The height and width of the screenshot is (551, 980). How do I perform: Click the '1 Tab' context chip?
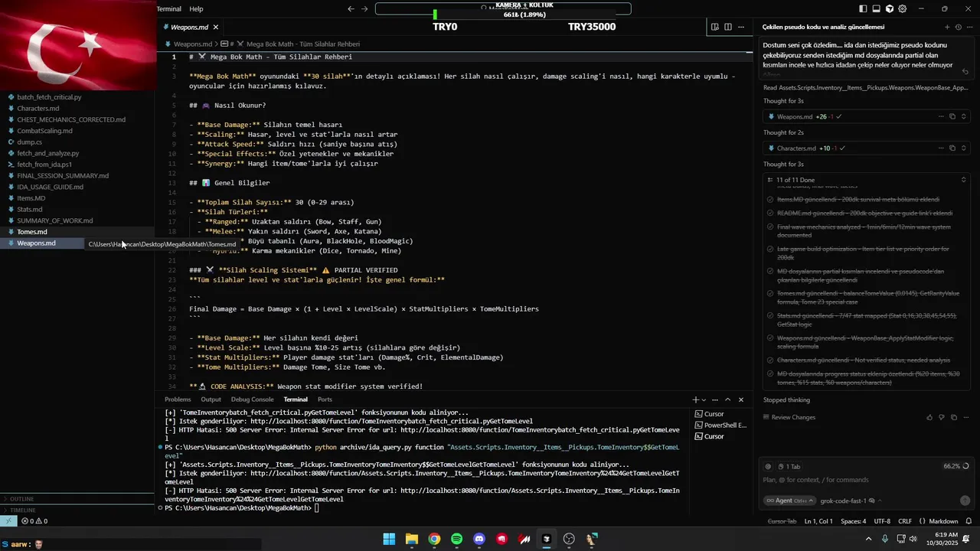[x=789, y=466]
